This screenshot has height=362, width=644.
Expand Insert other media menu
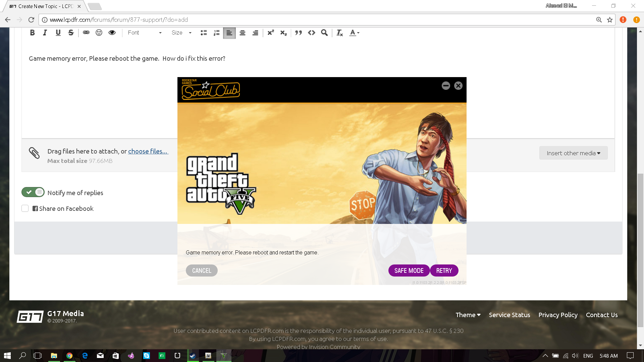[573, 153]
